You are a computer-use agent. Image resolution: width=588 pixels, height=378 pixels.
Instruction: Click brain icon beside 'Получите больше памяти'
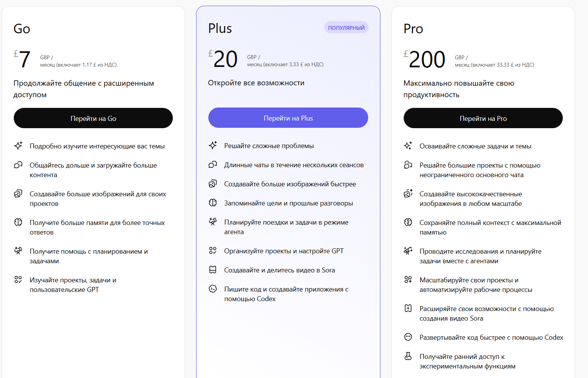(18, 222)
